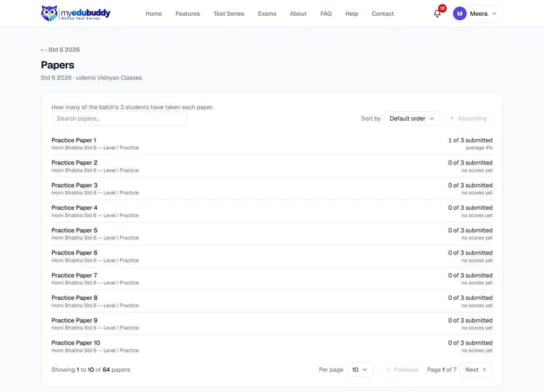Click "Showing 1 to 10 of 64 papers"

pos(91,369)
